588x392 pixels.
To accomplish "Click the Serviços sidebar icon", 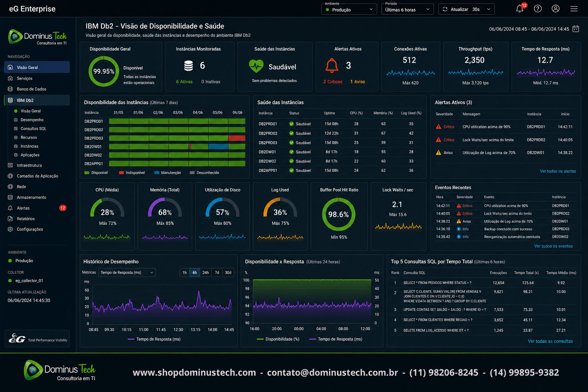I will [x=10, y=78].
